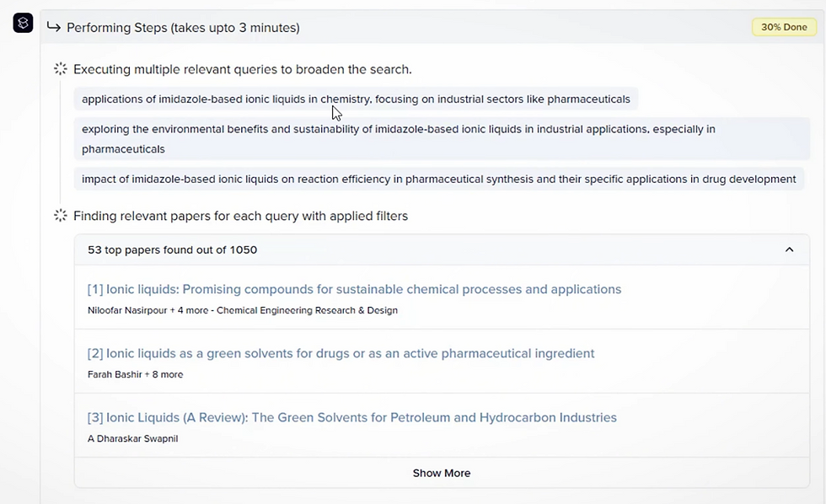The height and width of the screenshot is (504, 826).
Task: Click the SciSpace logo icon
Action: (x=24, y=24)
